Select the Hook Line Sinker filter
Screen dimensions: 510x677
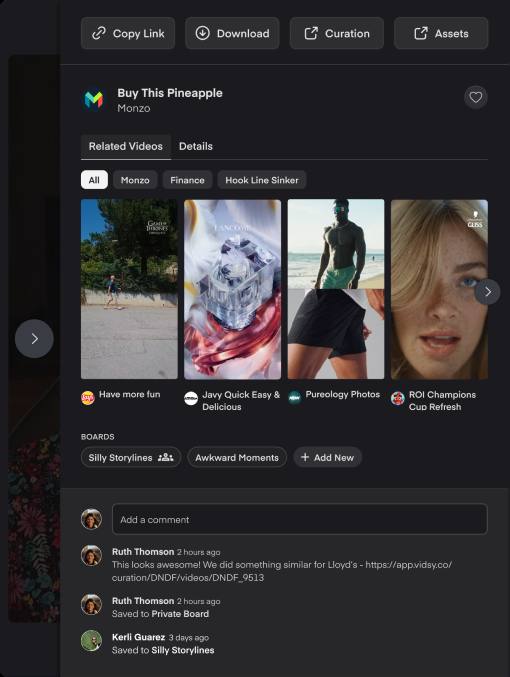tap(262, 180)
